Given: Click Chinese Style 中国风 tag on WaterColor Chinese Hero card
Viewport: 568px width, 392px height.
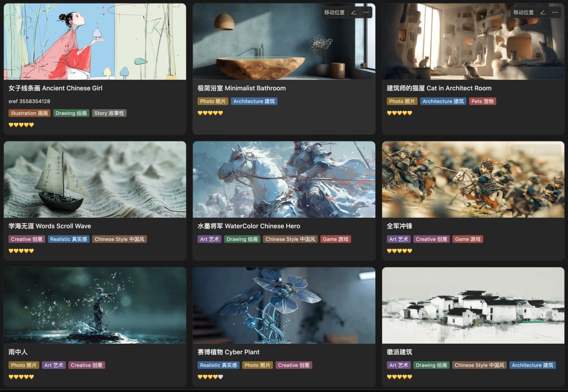Looking at the screenshot, I should [x=290, y=239].
